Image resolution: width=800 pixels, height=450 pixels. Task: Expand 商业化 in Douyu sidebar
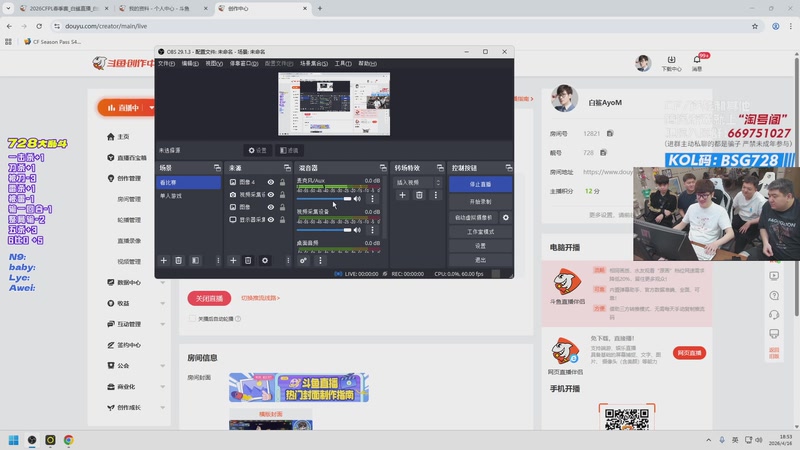163,387
